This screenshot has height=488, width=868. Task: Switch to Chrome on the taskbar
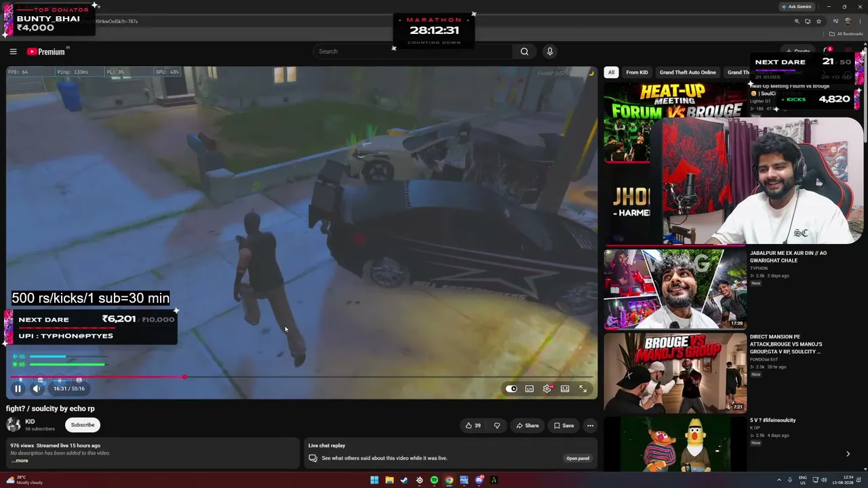click(x=449, y=481)
